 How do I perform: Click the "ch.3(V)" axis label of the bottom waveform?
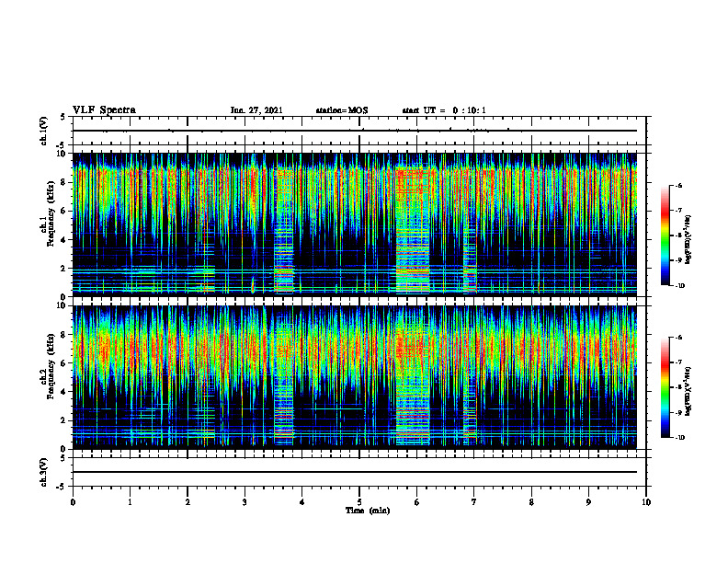click(x=43, y=472)
